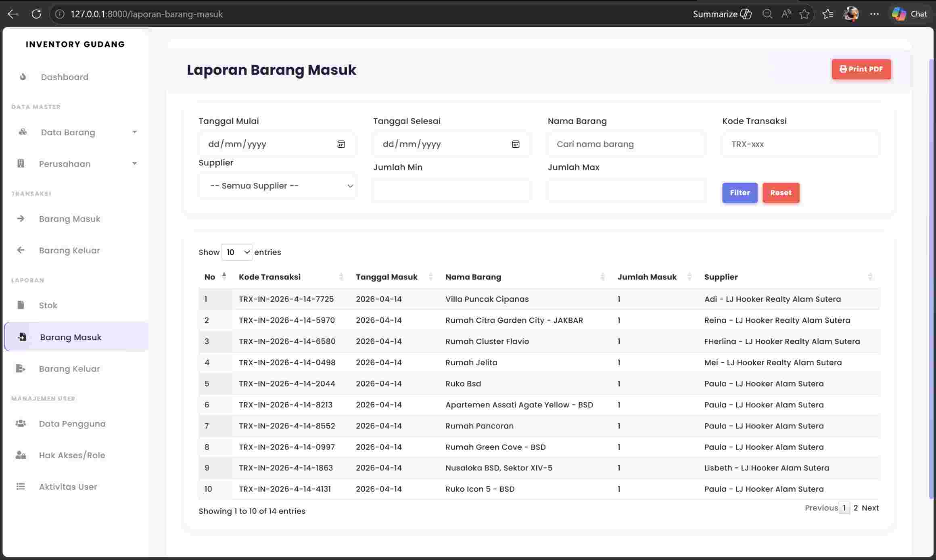Click the Transaksi Barang Masuk right arrow icon
This screenshot has height=560, width=936.
tap(21, 219)
